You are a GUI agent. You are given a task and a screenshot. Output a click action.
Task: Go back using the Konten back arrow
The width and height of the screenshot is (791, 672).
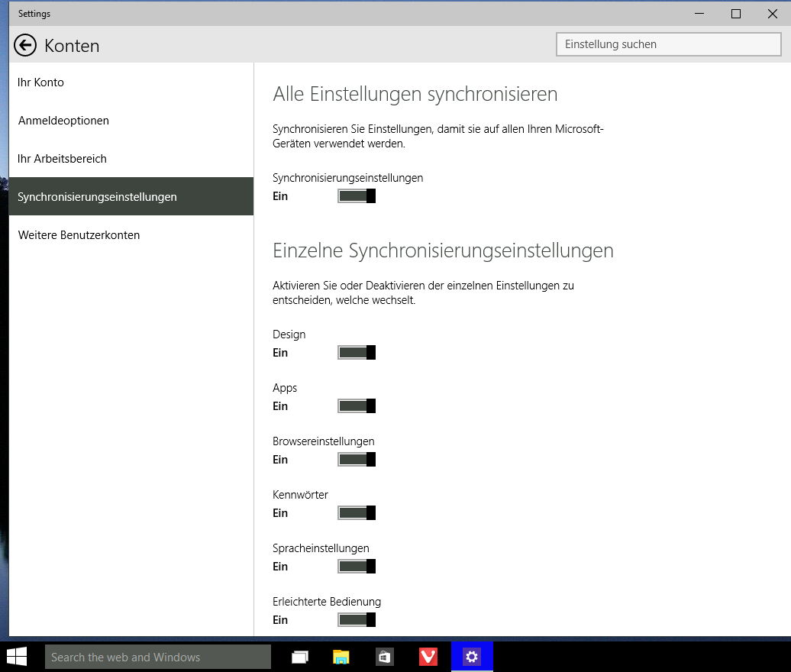[x=24, y=45]
